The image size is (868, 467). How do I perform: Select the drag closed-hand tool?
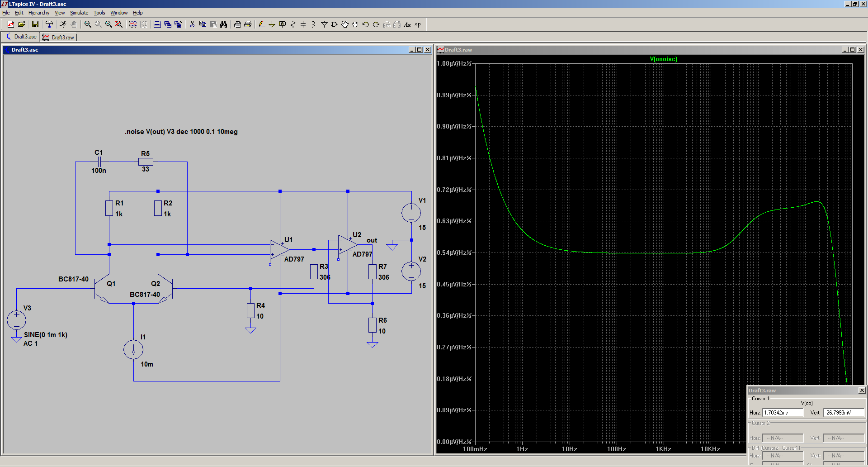point(355,24)
